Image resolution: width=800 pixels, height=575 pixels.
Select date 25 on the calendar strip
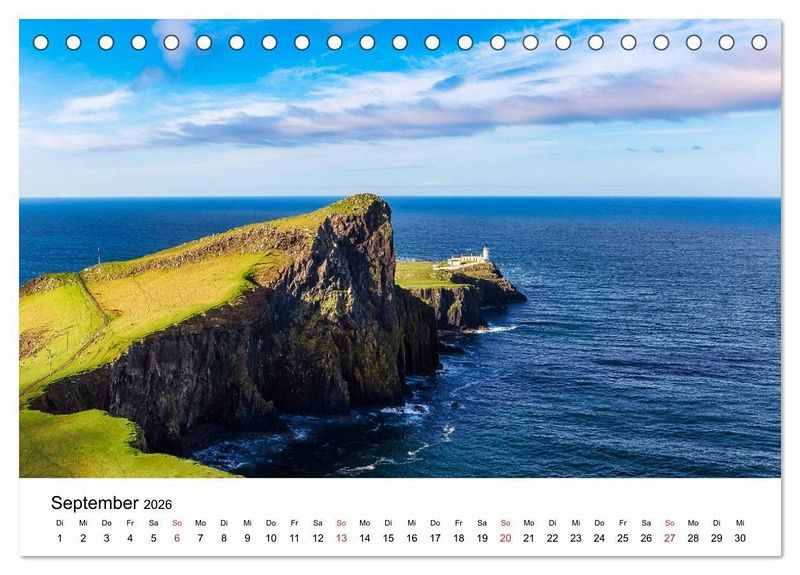(623, 538)
